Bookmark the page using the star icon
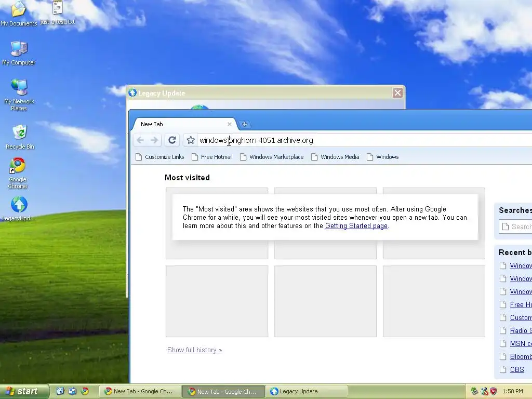This screenshot has height=399, width=532. [191, 140]
